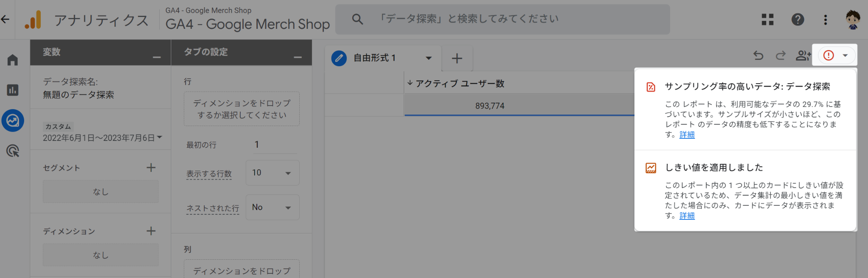Viewport: 868px width, 278px height.
Task: Open ネストされた行 dropdown showing No
Action: coord(273,208)
